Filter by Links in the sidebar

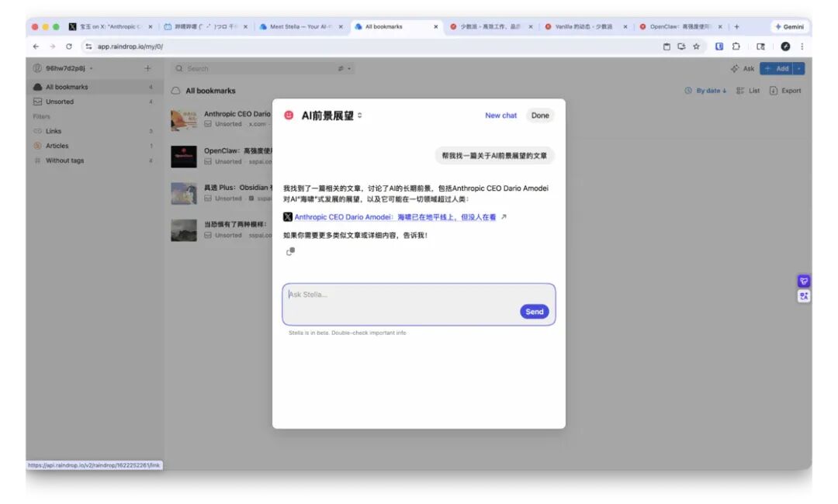tap(94, 131)
